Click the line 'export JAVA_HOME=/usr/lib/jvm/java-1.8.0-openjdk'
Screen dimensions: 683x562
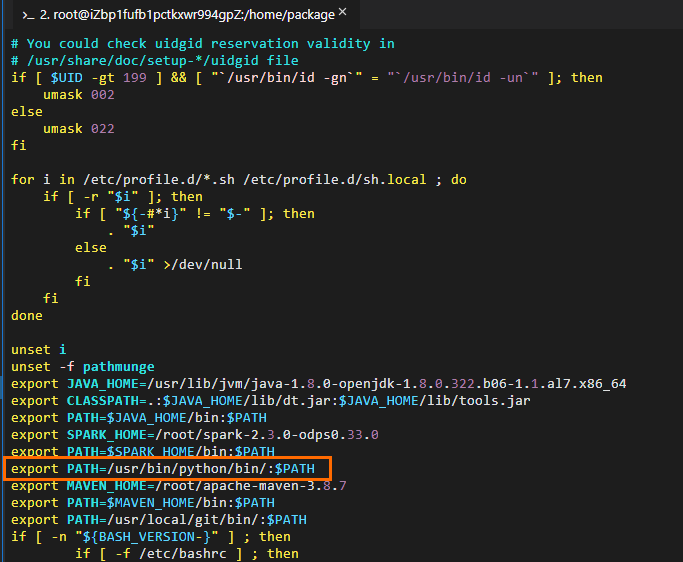point(318,384)
